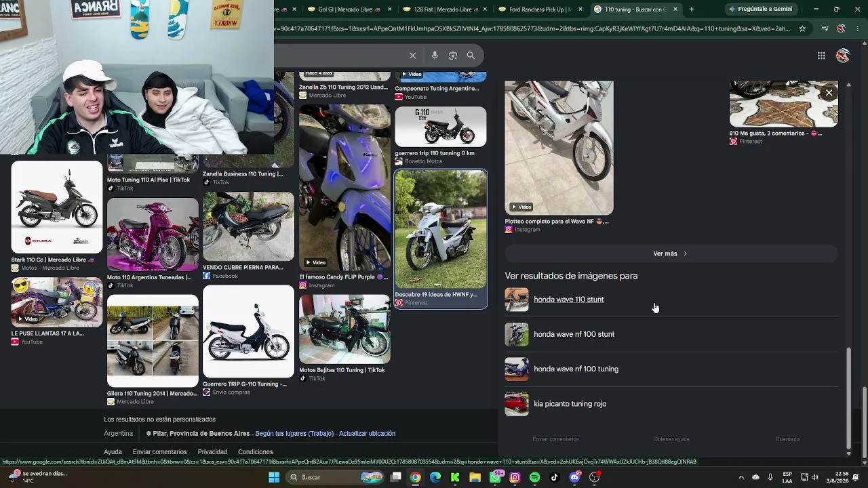868x488 pixels.
Task: Open 'kia picanto tuning rojo' image results
Action: click(671, 404)
